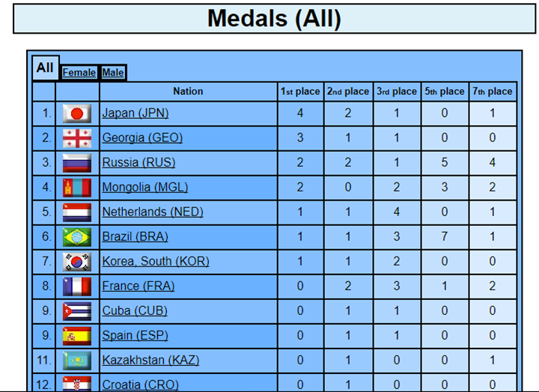Click the Cuba flag icon
The height and width of the screenshot is (392, 539).
tap(77, 311)
